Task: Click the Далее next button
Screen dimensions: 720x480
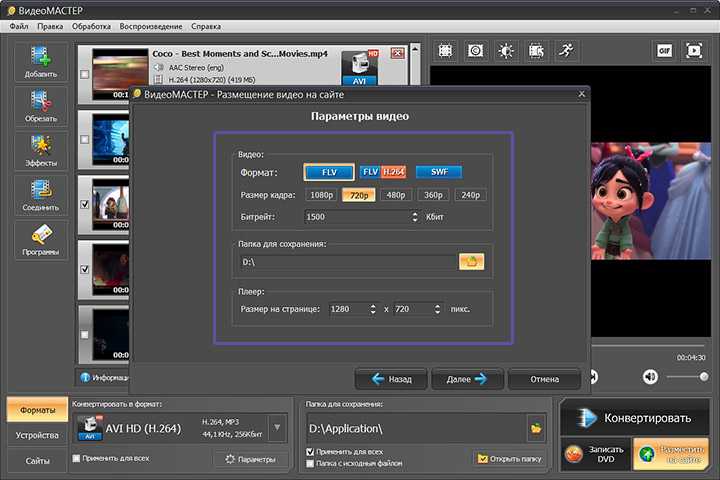Action: [x=467, y=379]
